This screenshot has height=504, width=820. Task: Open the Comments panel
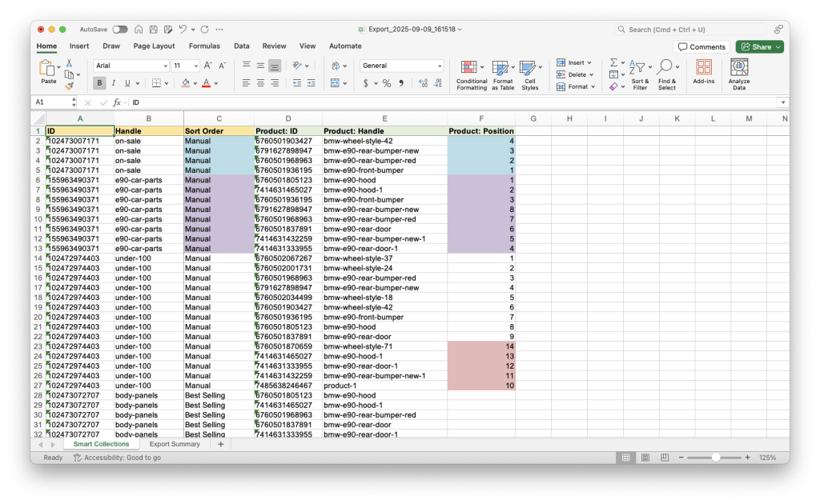tap(701, 46)
